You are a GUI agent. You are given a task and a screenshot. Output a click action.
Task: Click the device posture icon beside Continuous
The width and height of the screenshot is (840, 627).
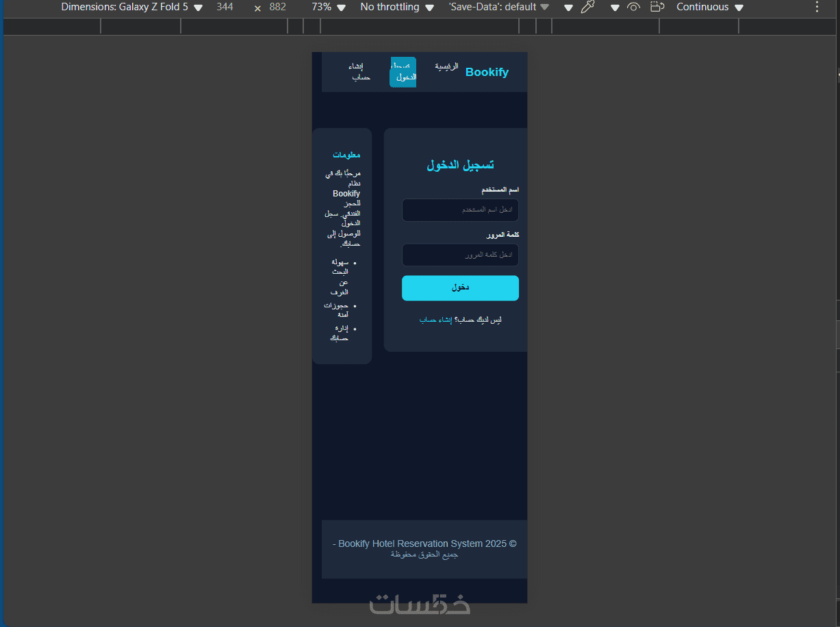pos(657,7)
